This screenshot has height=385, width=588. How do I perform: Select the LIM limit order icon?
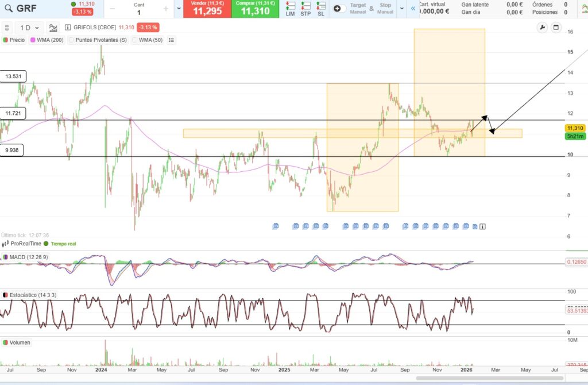click(x=291, y=9)
